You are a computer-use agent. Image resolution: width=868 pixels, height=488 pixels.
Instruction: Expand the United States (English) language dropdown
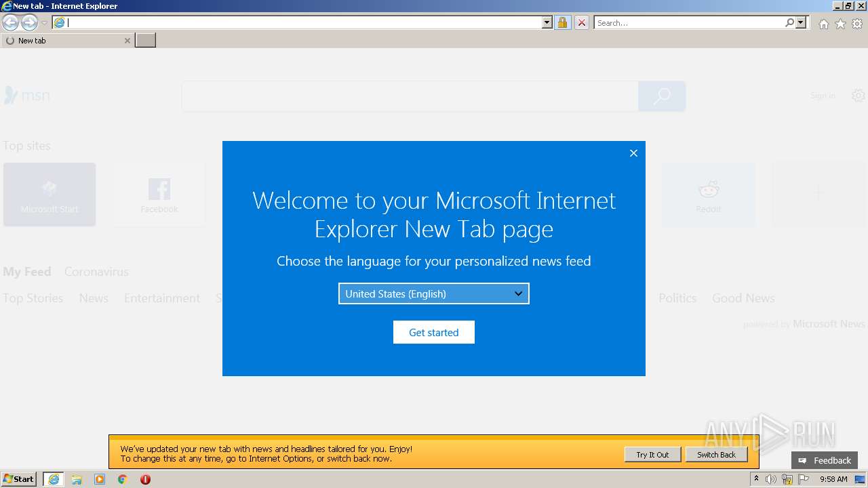(434, 293)
